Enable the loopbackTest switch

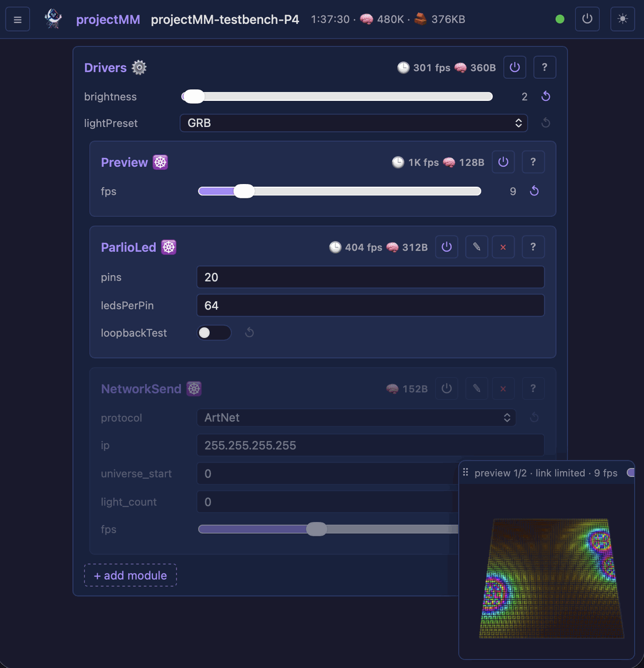(x=214, y=333)
